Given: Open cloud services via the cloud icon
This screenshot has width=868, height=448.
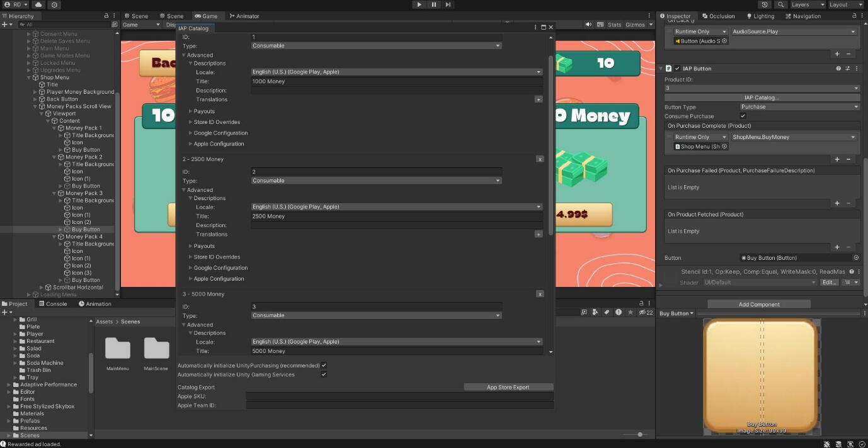Looking at the screenshot, I should (39, 4).
